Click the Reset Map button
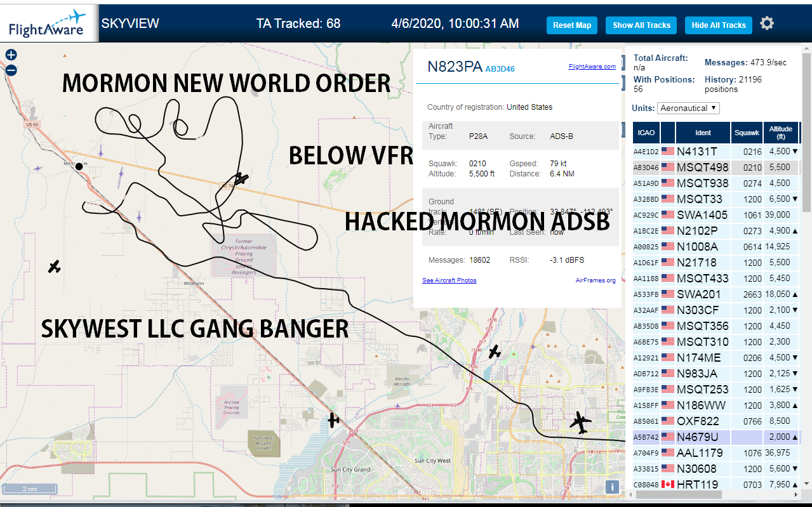This screenshot has width=812, height=507. point(572,25)
